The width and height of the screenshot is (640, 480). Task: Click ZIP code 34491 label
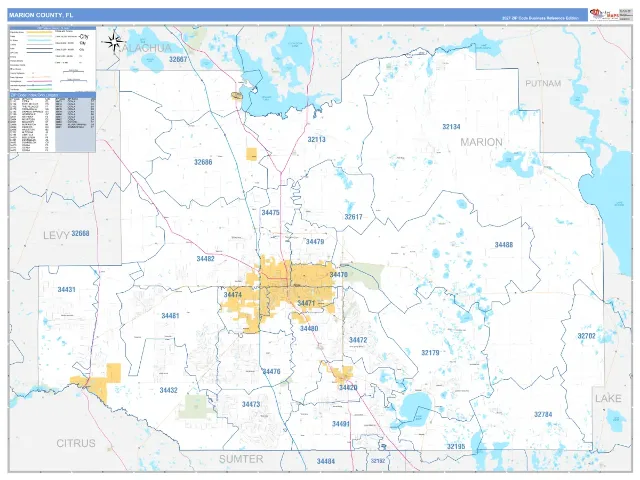[x=340, y=424]
